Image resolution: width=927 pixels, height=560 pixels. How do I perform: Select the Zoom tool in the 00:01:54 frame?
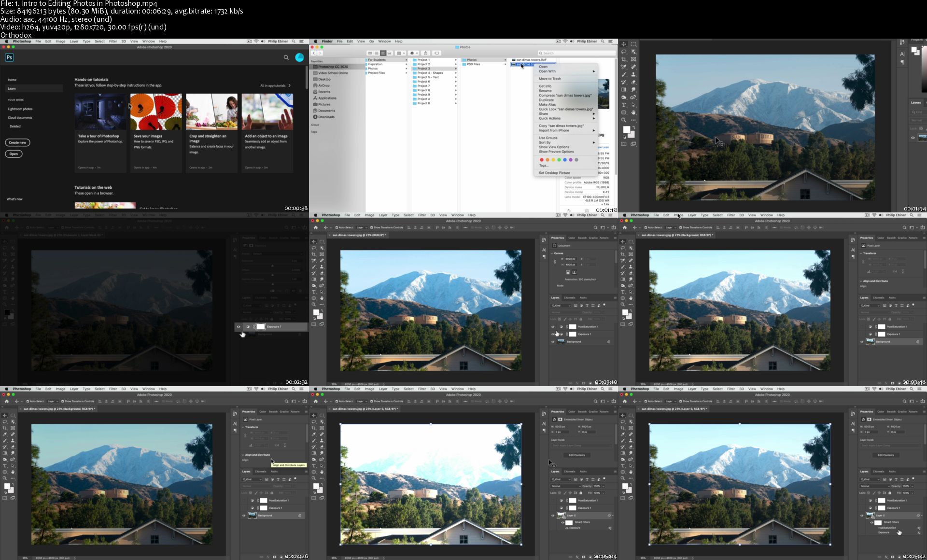tap(624, 120)
